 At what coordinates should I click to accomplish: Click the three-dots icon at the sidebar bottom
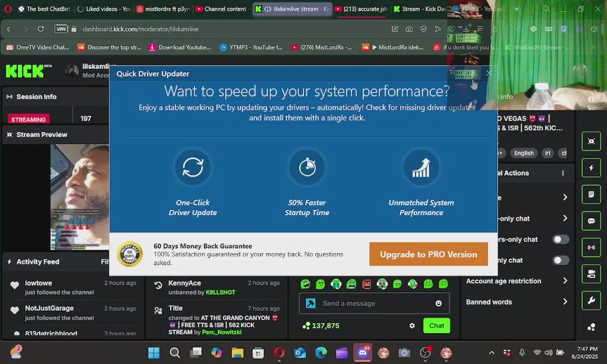pyautogui.click(x=591, y=327)
